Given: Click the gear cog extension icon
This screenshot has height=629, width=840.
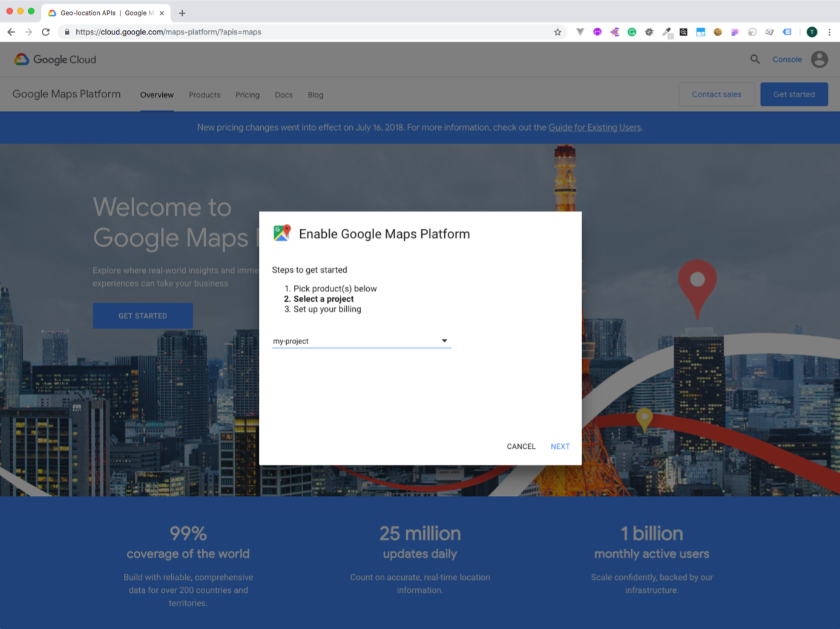Looking at the screenshot, I should coord(649,32).
